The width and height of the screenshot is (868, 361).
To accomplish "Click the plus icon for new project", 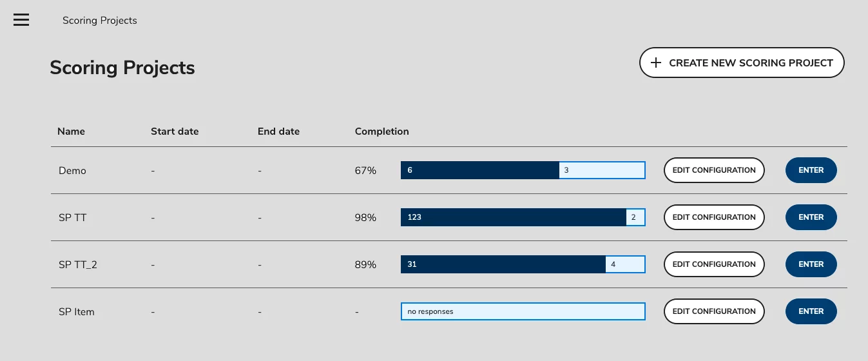I will [x=655, y=63].
